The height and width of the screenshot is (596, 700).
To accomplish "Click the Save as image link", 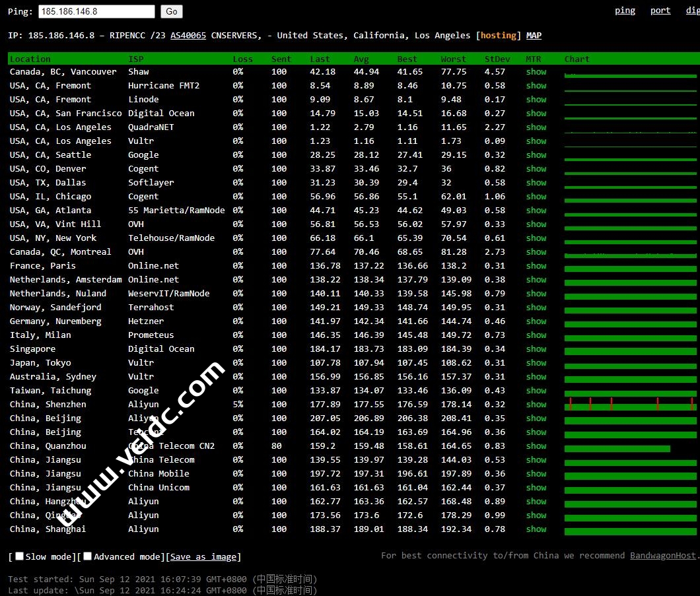I will click(x=203, y=557).
